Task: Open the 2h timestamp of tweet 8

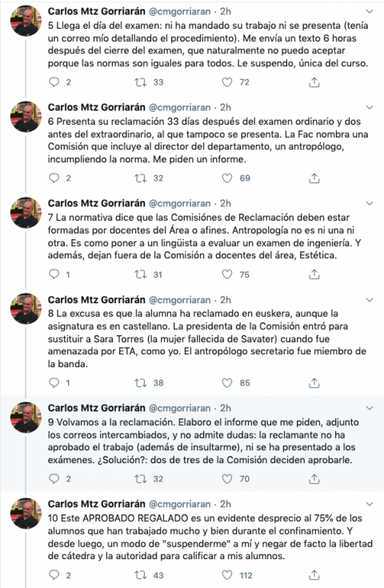Action: (x=226, y=300)
